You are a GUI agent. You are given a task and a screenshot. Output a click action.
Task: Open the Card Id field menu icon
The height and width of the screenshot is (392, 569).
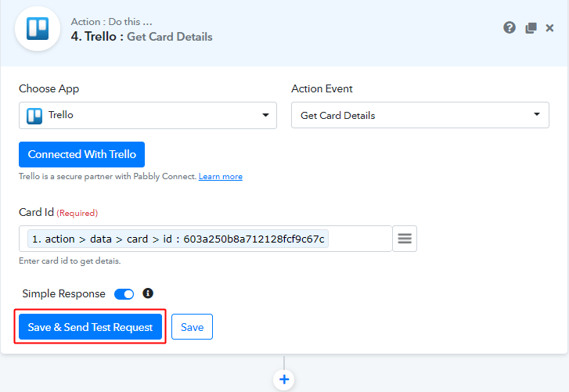click(405, 239)
